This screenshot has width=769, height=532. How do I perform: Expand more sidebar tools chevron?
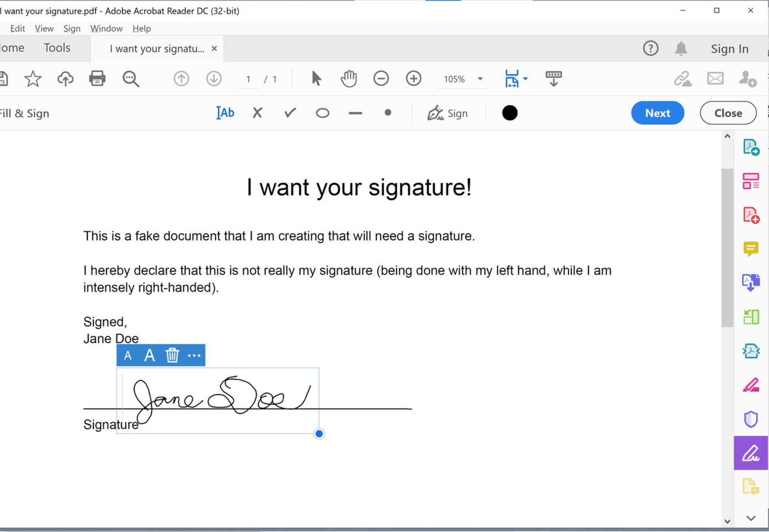point(751,518)
